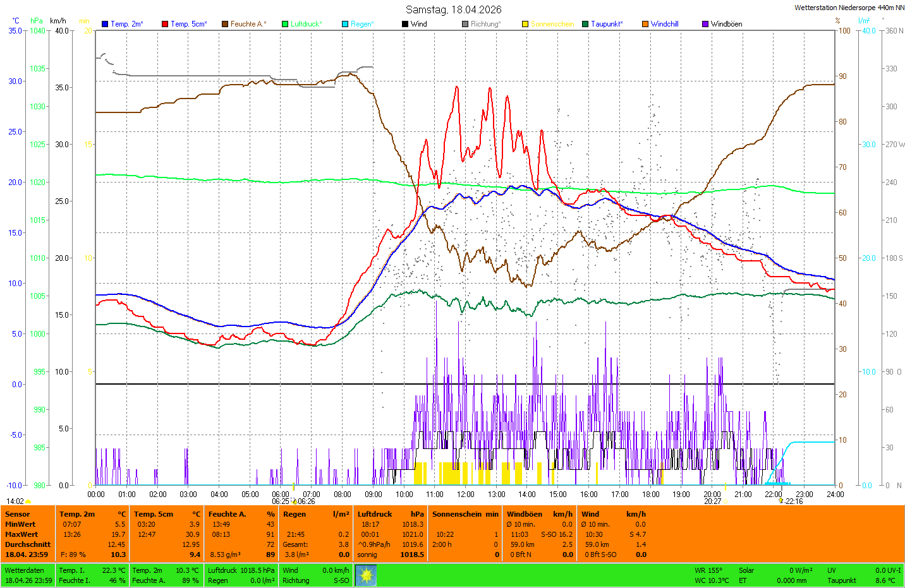Click the orange Windchill legend square
This screenshot has height=588, width=905.
645,24
